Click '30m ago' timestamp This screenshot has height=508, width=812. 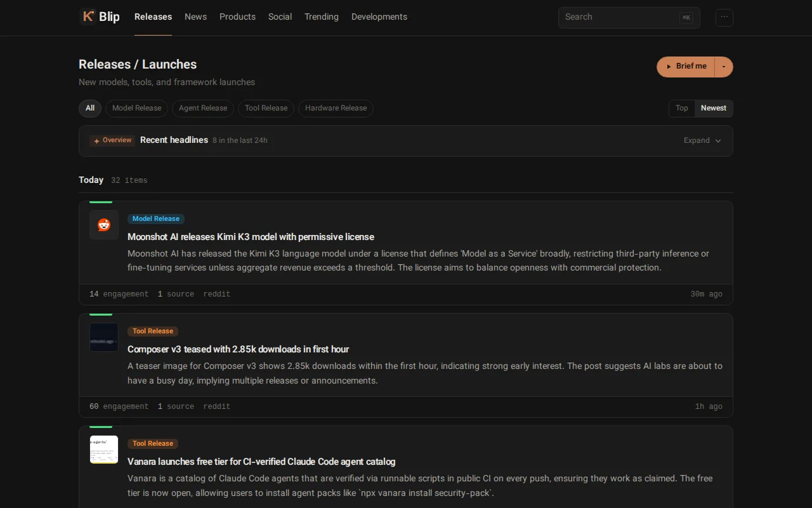(706, 295)
